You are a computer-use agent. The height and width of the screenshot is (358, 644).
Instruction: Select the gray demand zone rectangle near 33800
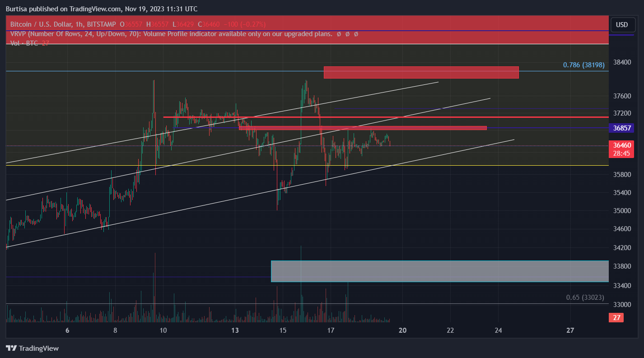[x=440, y=271]
